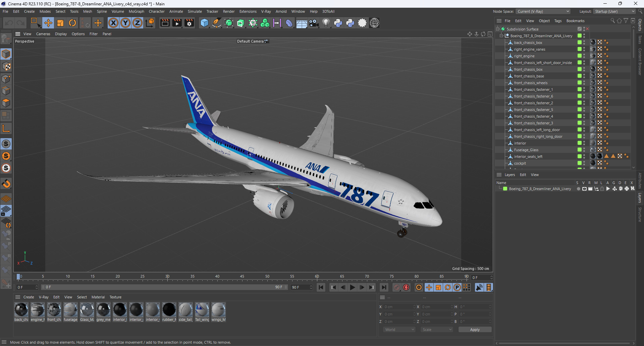
Task: Switch to Takes side tab
Action: tap(640, 40)
